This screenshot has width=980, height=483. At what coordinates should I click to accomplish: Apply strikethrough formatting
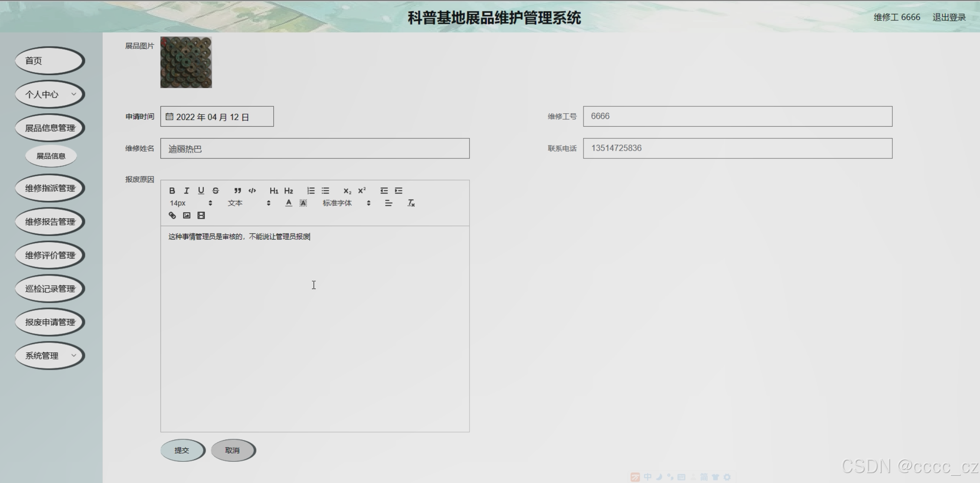pos(216,191)
